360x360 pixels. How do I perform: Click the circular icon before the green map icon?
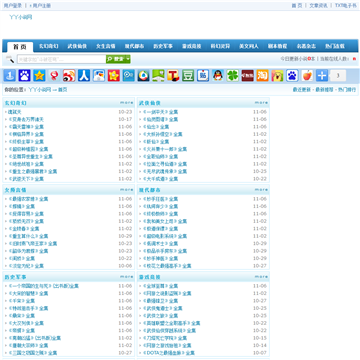point(143,76)
